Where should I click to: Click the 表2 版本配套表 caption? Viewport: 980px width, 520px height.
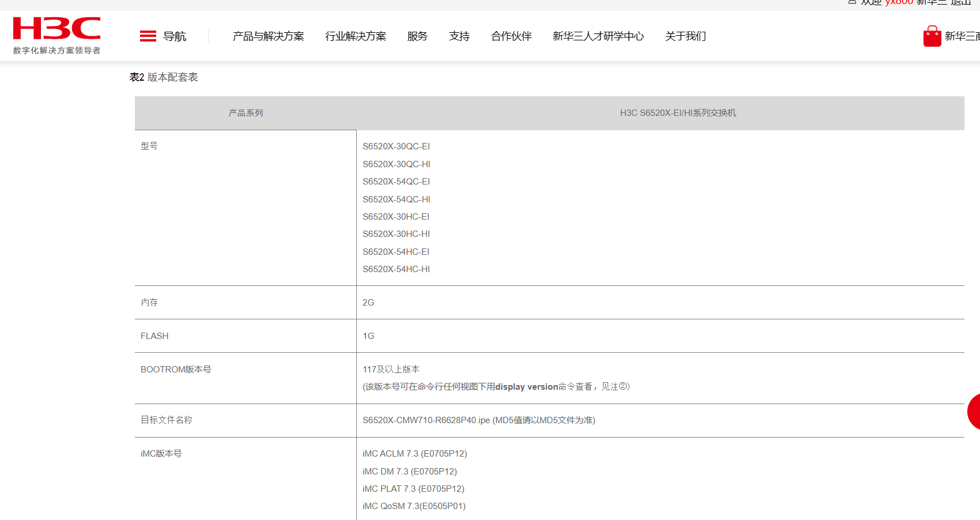click(164, 77)
